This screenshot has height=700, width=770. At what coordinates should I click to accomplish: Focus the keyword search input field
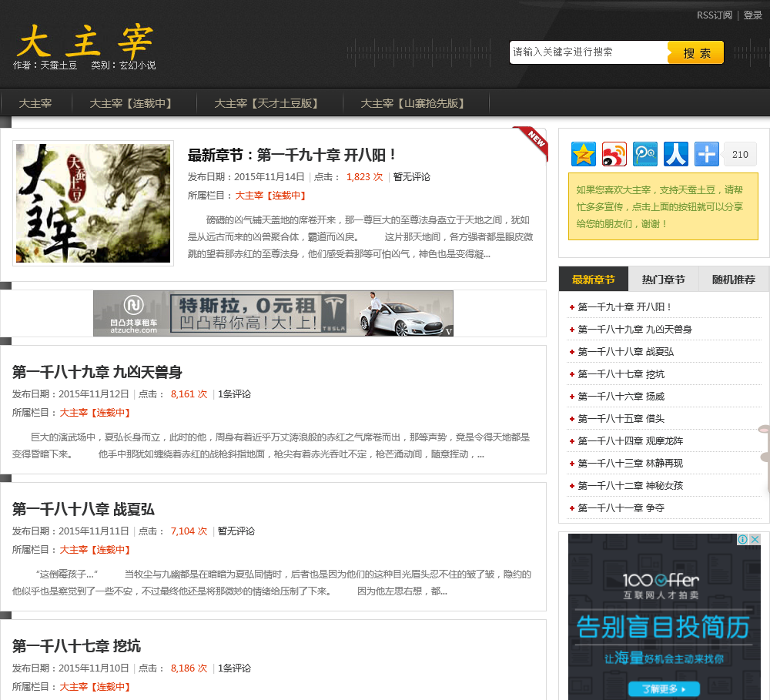coord(588,52)
